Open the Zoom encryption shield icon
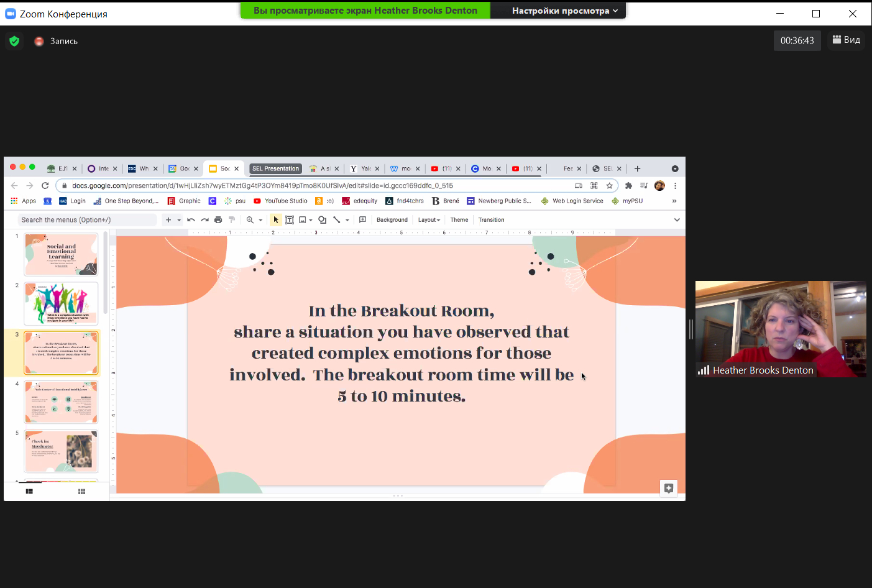This screenshot has width=872, height=588. tap(14, 41)
